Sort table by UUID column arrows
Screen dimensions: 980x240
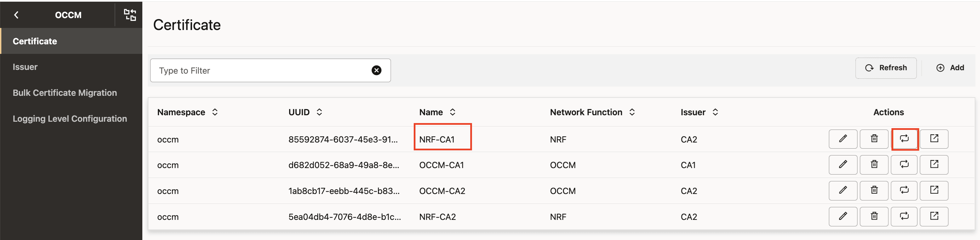pyautogui.click(x=319, y=112)
